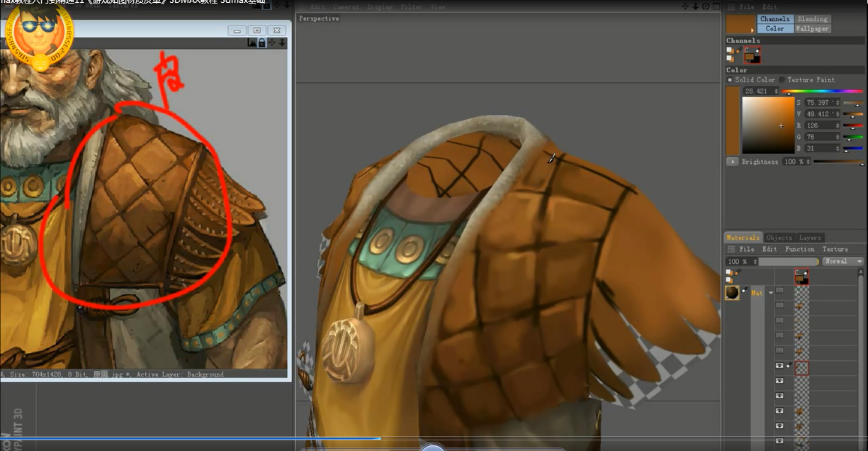Pick a shade in the saturation-value color square
The image size is (868, 451).
tap(768, 126)
